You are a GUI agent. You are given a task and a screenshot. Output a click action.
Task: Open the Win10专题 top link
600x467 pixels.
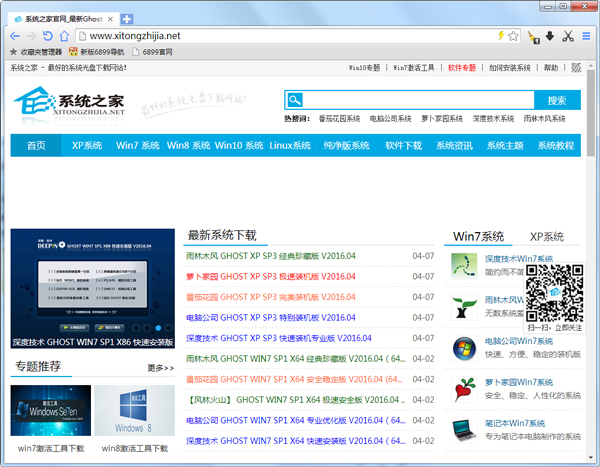[364, 68]
